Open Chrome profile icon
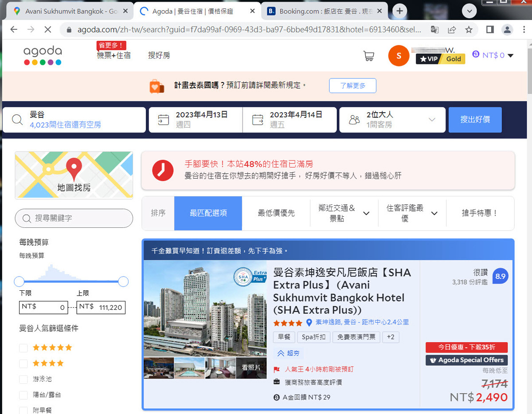 [507, 30]
